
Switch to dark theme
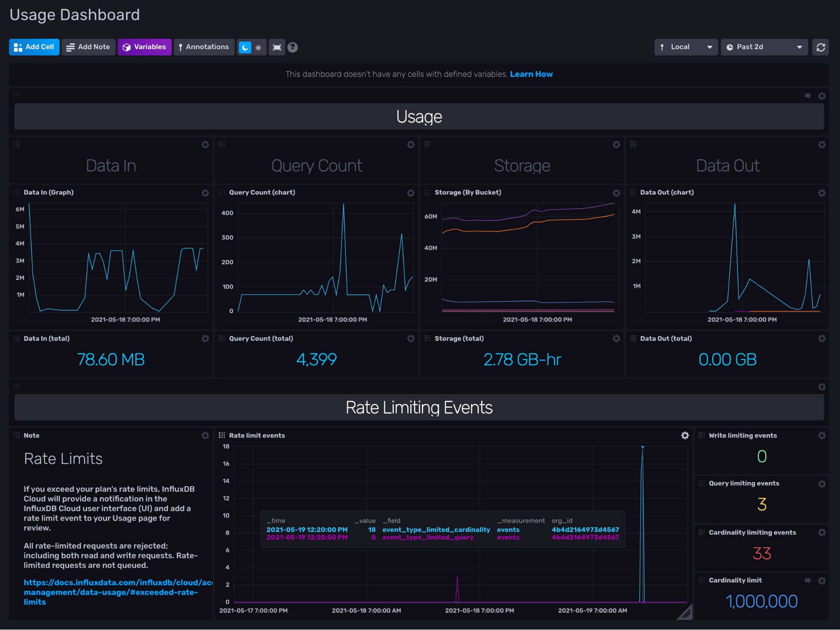pyautogui.click(x=245, y=47)
